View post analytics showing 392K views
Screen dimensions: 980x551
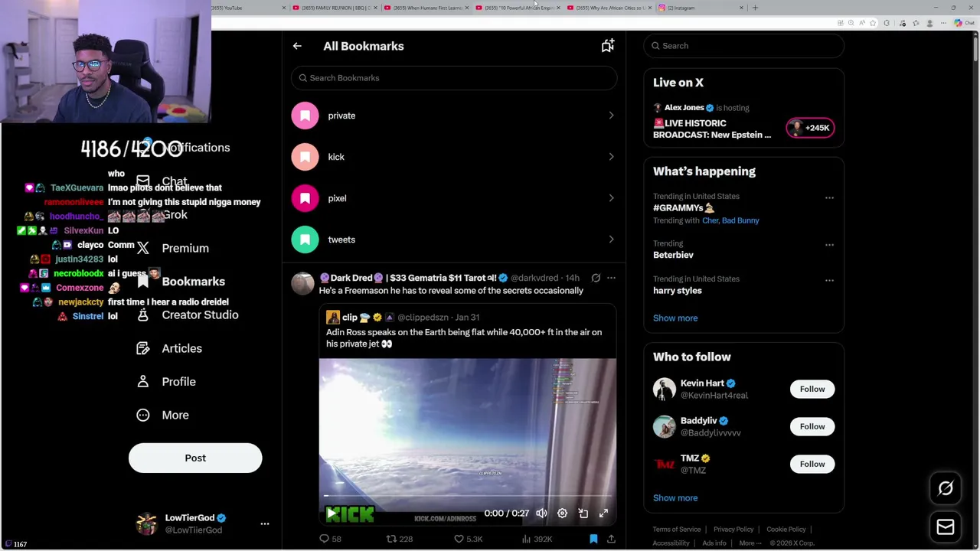pos(536,539)
